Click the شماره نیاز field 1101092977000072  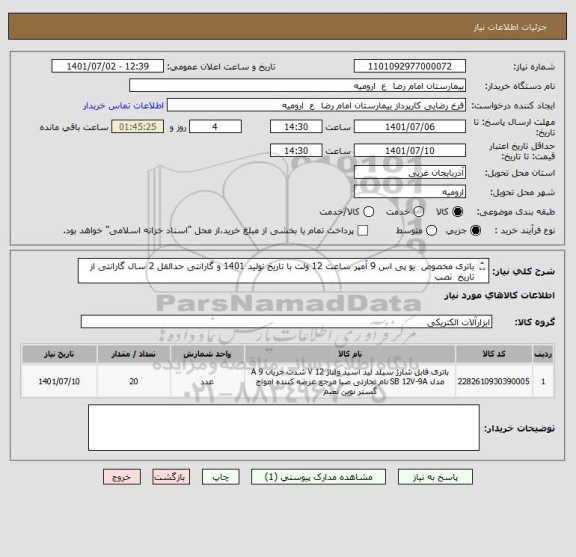pos(410,67)
